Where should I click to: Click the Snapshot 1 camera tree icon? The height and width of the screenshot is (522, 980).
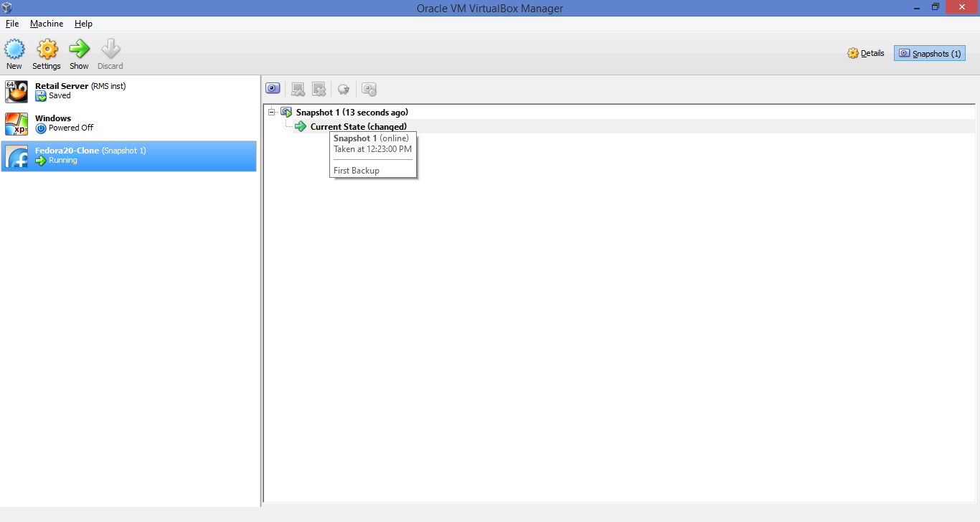pyautogui.click(x=286, y=112)
